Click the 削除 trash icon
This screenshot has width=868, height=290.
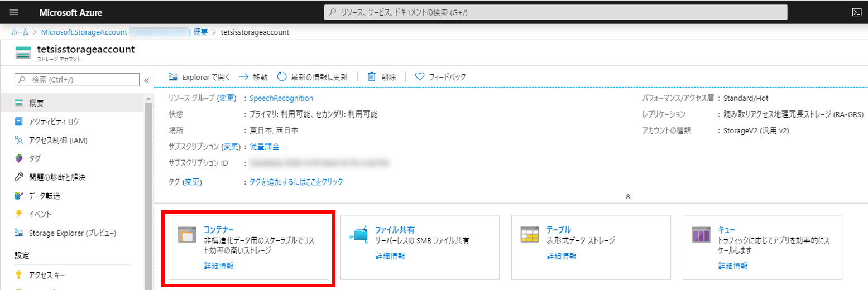tap(371, 77)
